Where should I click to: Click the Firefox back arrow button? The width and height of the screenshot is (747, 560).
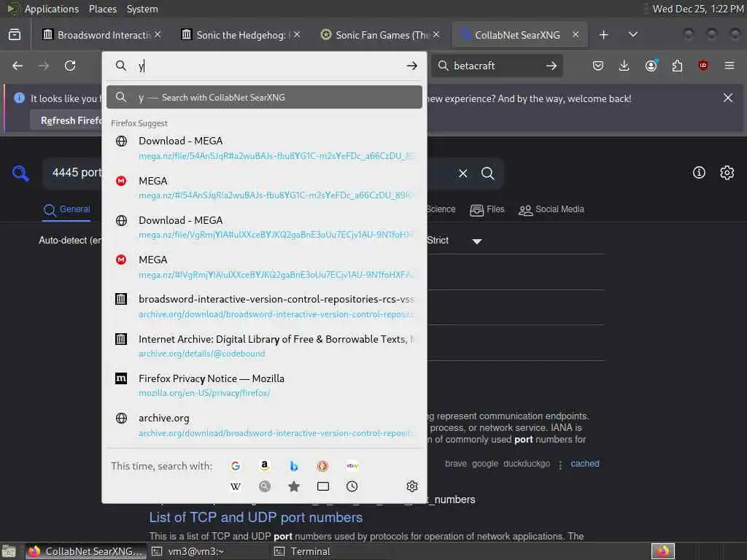(x=18, y=66)
